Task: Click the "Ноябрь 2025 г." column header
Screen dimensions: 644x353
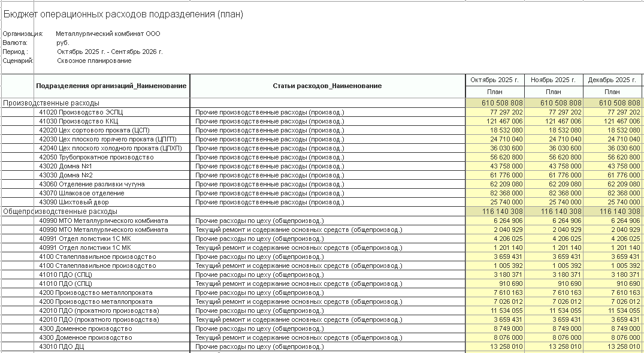Action: pyautogui.click(x=554, y=80)
